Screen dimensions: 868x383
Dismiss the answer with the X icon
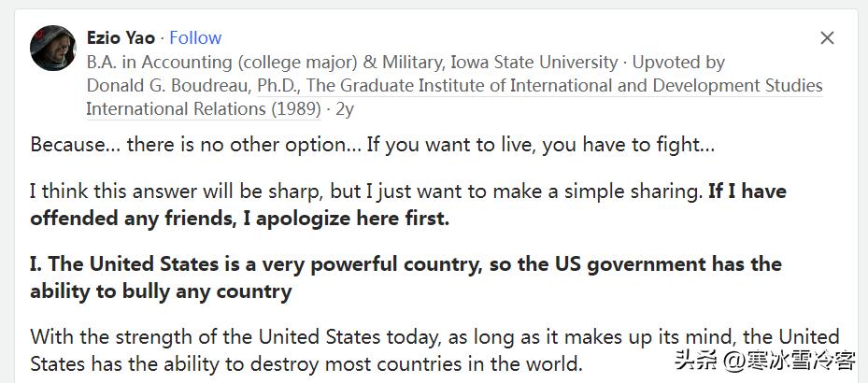(x=827, y=37)
